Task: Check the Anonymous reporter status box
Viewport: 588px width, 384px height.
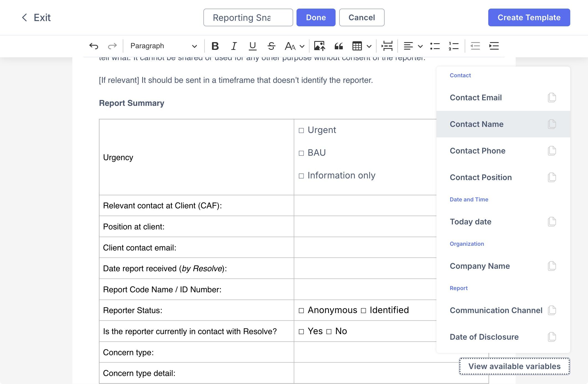Action: 301,311
